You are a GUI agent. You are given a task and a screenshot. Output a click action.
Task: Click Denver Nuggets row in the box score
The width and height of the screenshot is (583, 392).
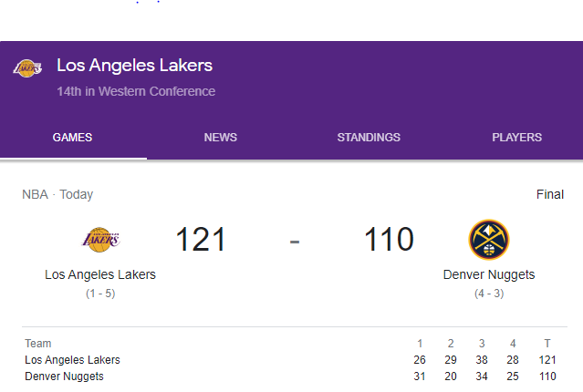pyautogui.click(x=64, y=376)
